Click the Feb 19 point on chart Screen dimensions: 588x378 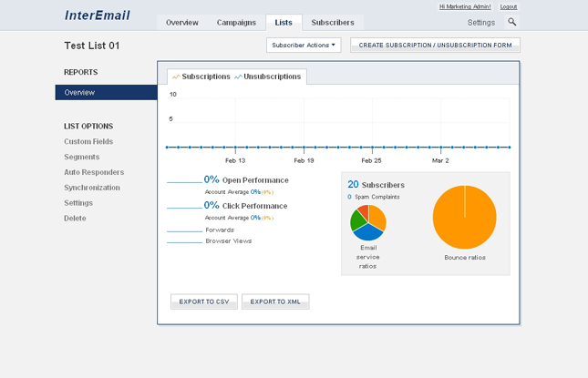point(304,147)
